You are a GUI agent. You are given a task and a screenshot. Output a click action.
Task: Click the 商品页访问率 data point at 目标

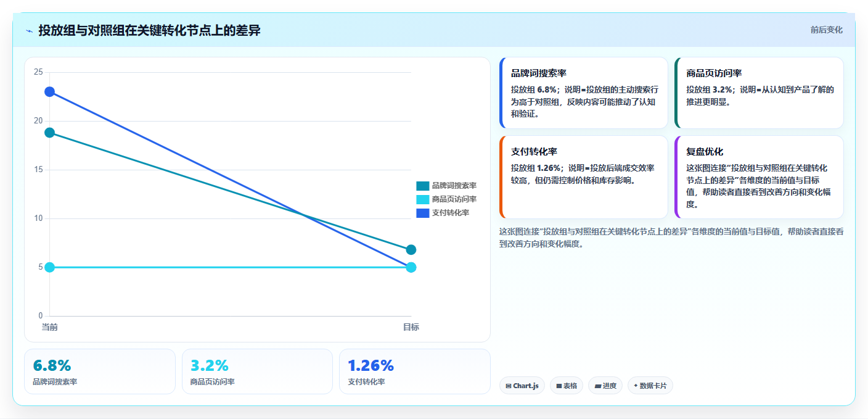(411, 267)
